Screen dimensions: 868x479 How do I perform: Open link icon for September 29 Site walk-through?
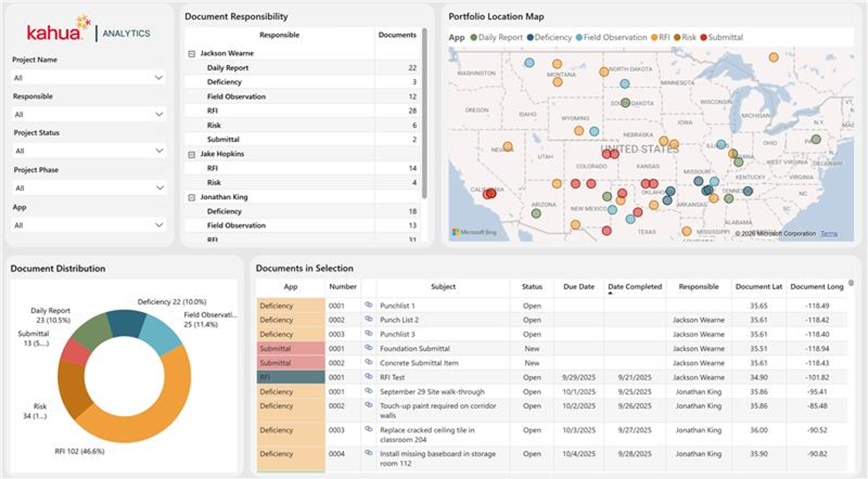(368, 391)
